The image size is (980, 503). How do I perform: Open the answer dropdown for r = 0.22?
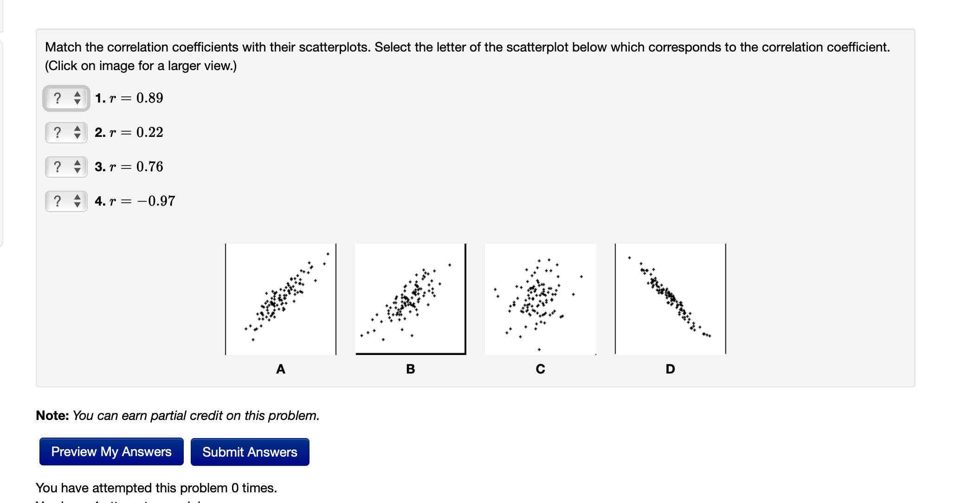[65, 133]
